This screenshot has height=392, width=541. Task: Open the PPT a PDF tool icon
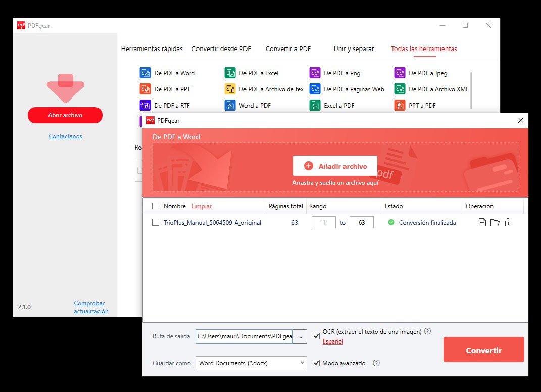[400, 105]
